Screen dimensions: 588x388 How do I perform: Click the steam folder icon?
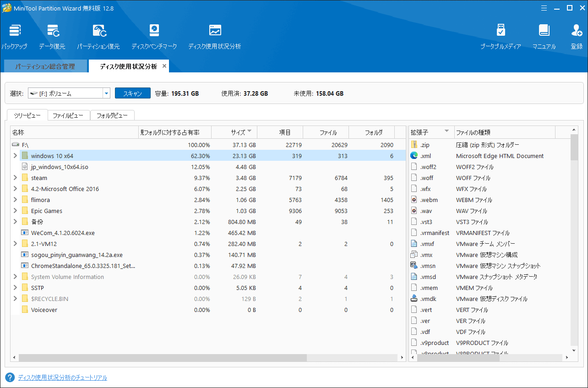point(25,178)
